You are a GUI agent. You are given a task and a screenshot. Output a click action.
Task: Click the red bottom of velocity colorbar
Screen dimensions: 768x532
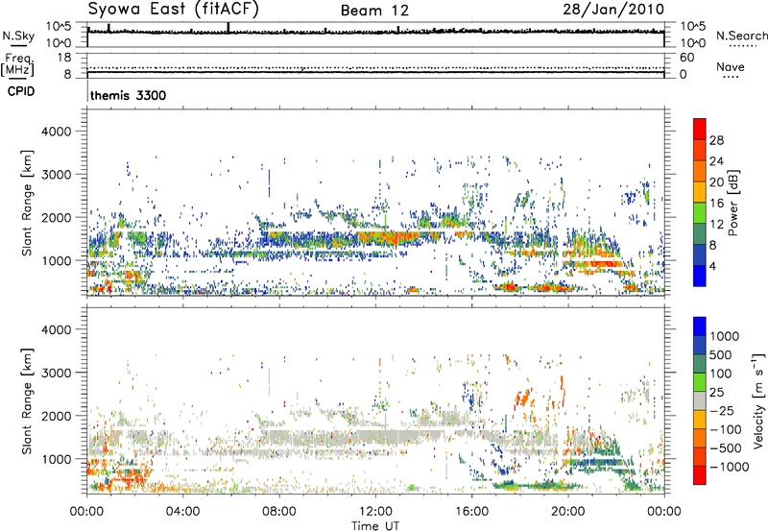pos(700,475)
